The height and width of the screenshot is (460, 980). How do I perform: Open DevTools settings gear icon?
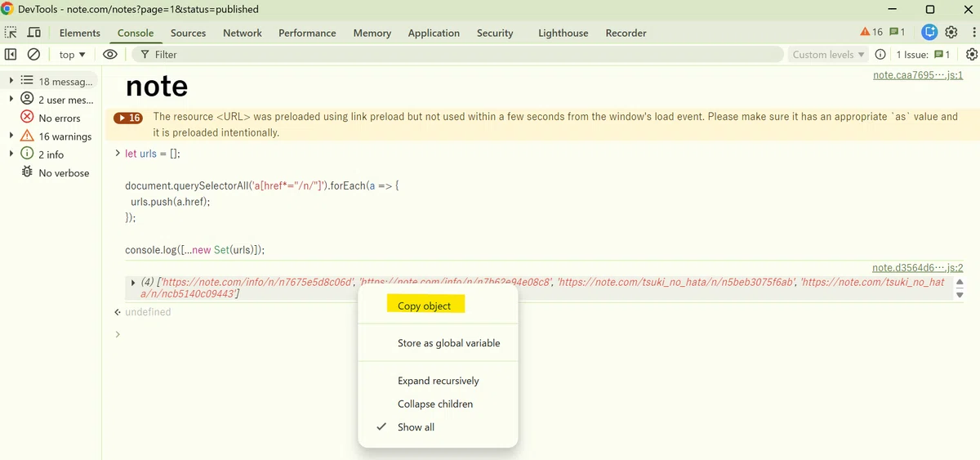951,33
